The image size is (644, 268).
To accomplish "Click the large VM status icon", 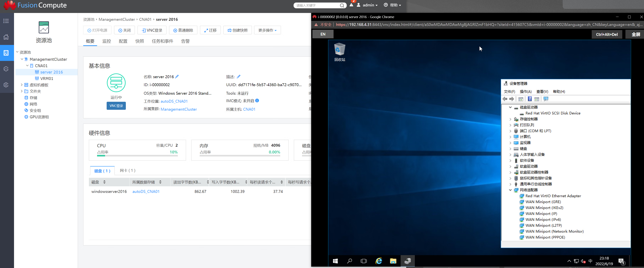I will [116, 83].
